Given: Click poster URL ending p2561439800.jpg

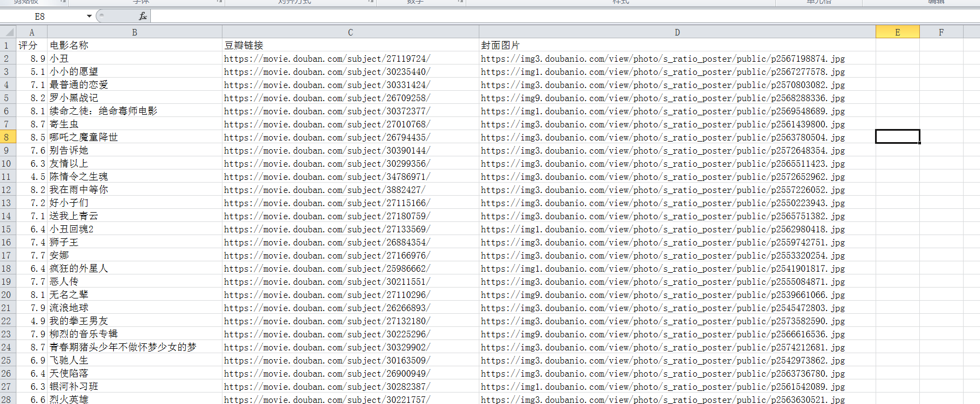Looking at the screenshot, I should click(x=677, y=124).
